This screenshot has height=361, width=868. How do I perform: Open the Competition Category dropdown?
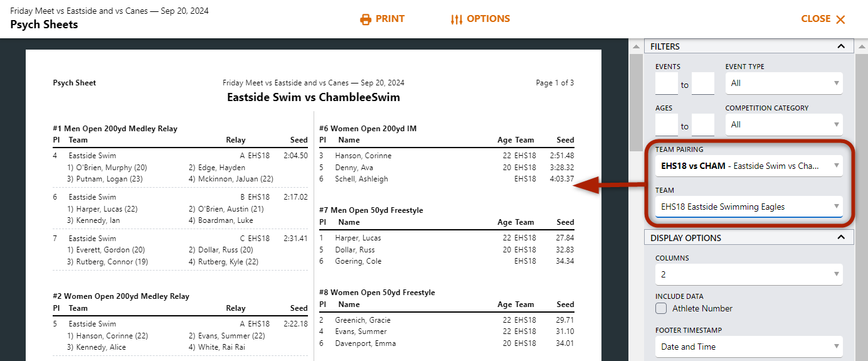pos(784,125)
